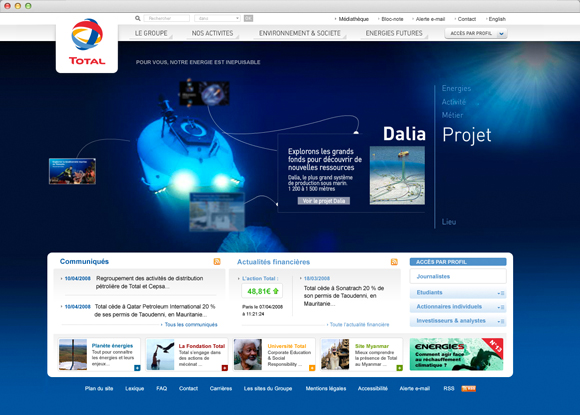This screenshot has height=415, width=580.
Task: Open Tous les communiqués link
Action: pyautogui.click(x=191, y=324)
